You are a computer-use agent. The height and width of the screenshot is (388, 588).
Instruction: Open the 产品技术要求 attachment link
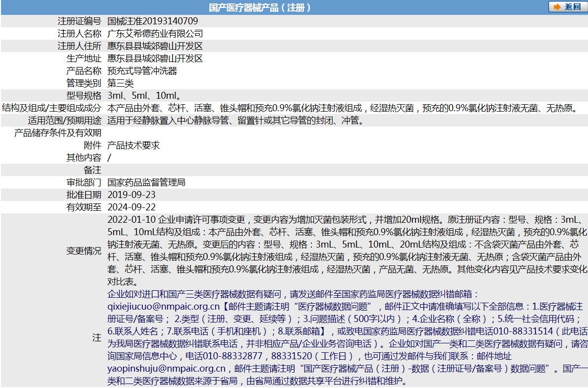[x=133, y=145]
